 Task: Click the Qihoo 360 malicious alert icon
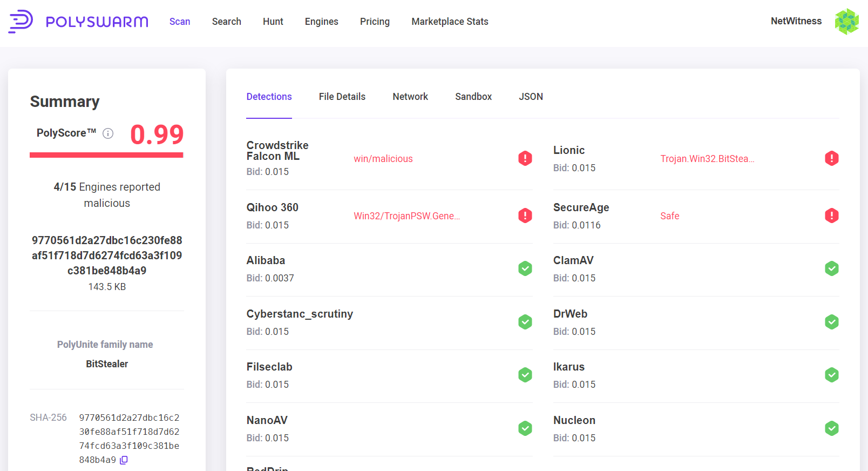click(525, 216)
